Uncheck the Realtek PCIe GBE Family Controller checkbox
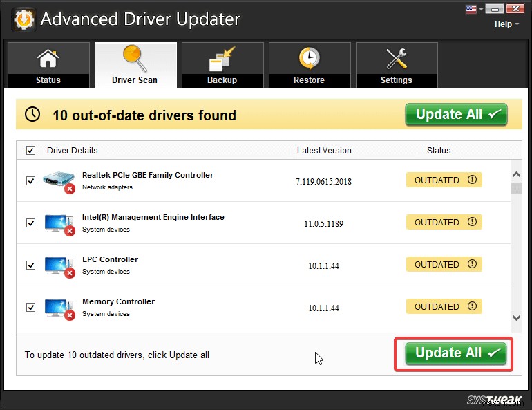532x410 pixels. coord(31,180)
